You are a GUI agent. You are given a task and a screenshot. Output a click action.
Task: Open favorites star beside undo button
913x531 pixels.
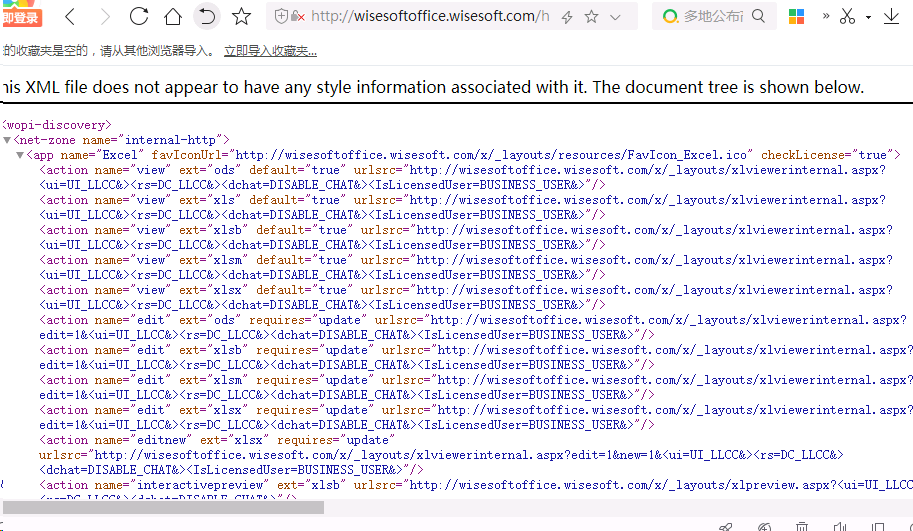click(x=241, y=16)
